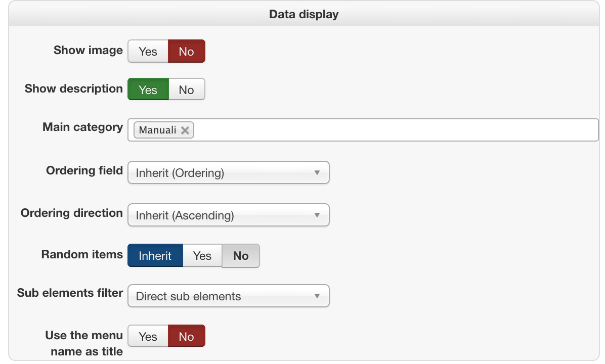
Task: Set Random items to Yes
Action: click(x=202, y=256)
